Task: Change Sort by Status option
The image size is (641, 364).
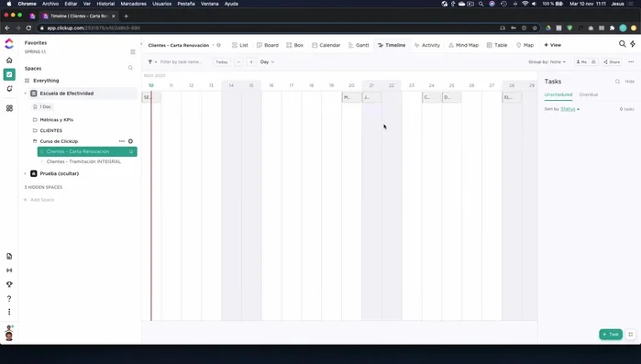Action: point(569,109)
